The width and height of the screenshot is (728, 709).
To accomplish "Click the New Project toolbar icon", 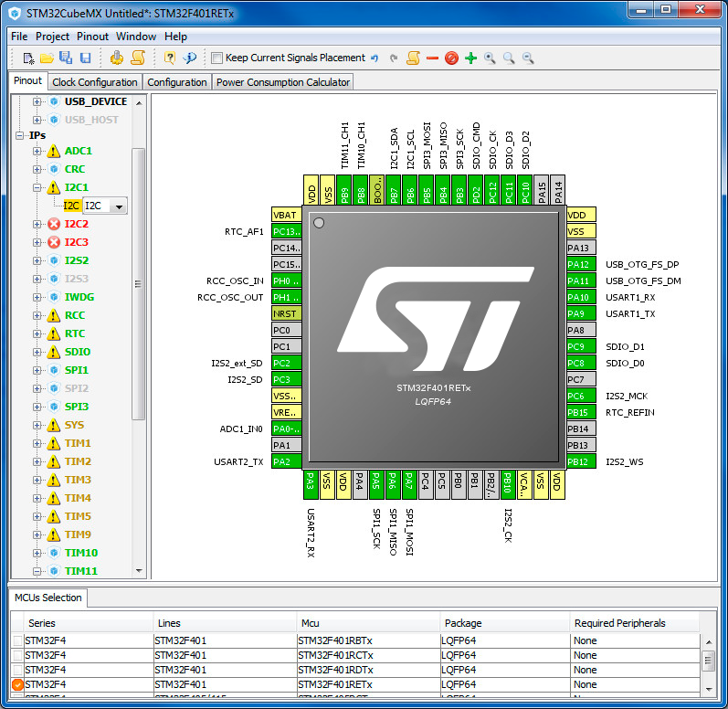I will tap(28, 58).
